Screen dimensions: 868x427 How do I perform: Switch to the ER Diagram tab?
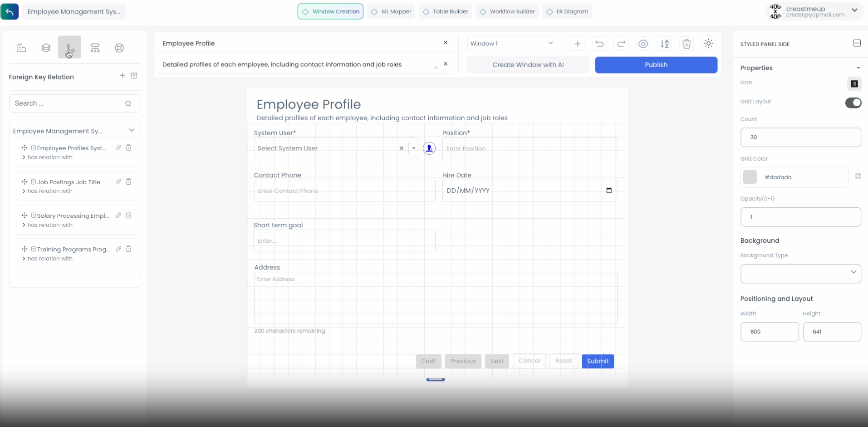coord(567,12)
